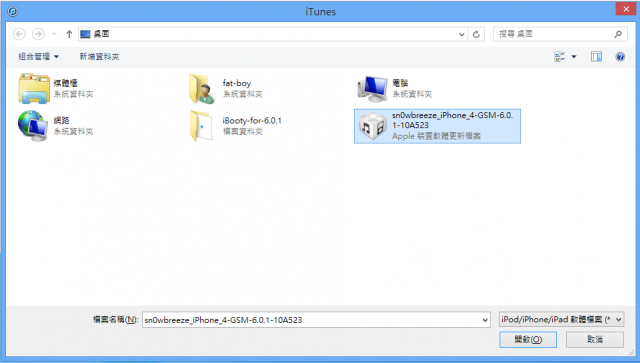Expand the view options dropdown arrow

(x=574, y=57)
